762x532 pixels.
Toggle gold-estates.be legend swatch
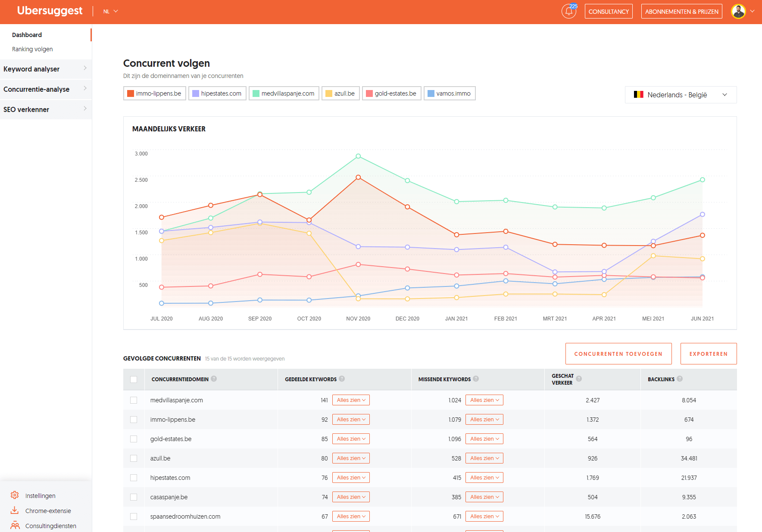point(369,93)
